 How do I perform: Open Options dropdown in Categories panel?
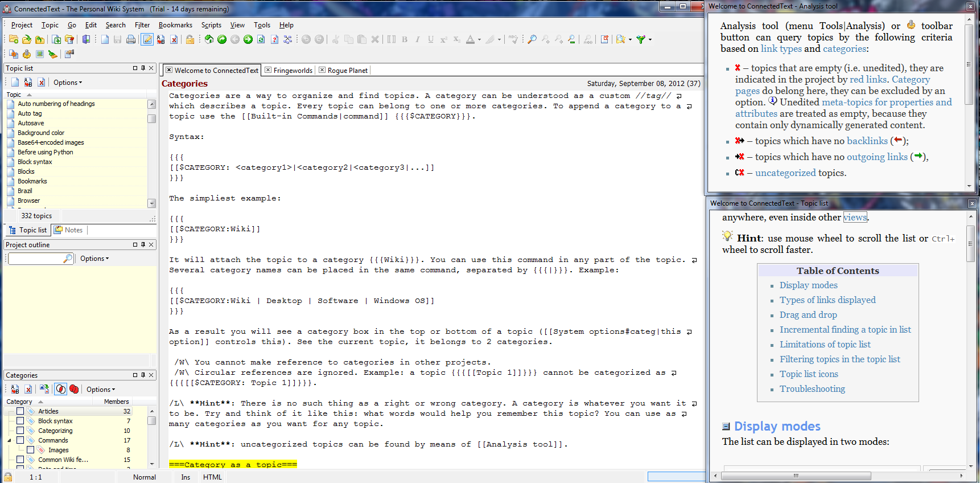pyautogui.click(x=100, y=390)
